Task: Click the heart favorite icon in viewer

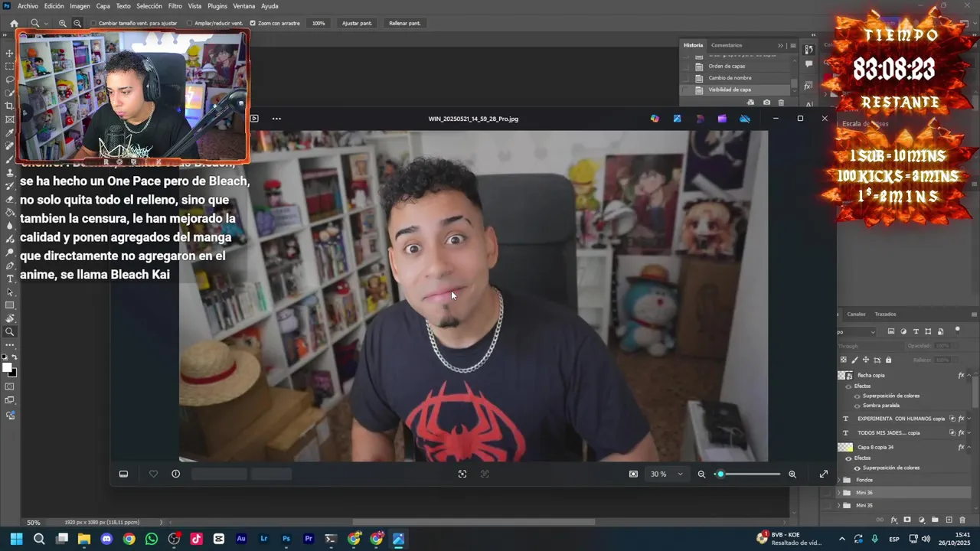Action: 153,474
